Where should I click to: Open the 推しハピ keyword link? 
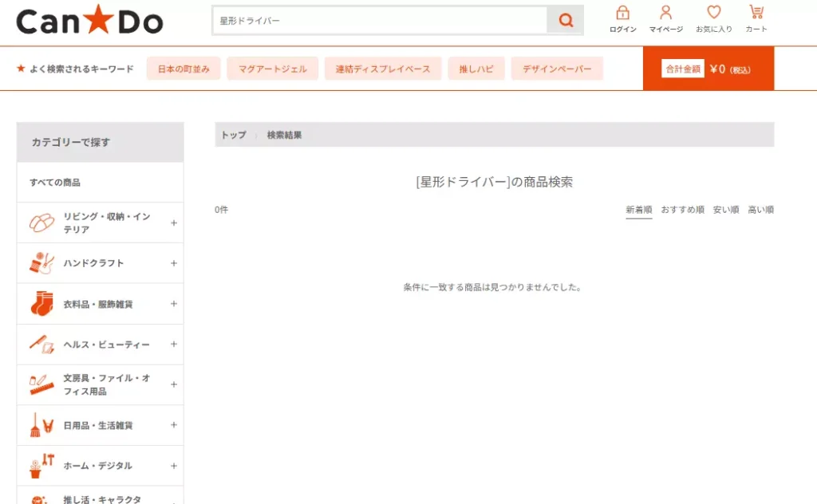click(x=476, y=69)
